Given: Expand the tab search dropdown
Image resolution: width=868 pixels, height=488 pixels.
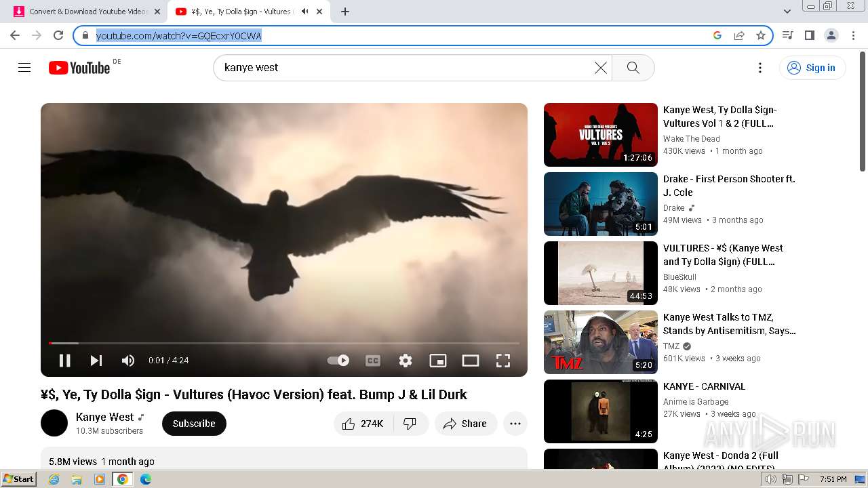Looking at the screenshot, I should [x=787, y=12].
